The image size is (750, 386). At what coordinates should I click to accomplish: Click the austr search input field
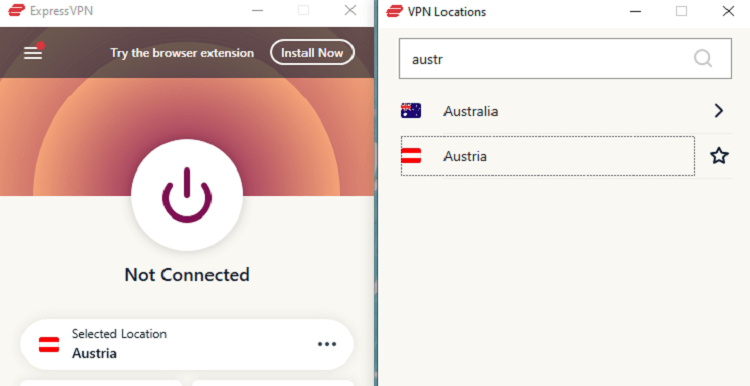click(565, 58)
